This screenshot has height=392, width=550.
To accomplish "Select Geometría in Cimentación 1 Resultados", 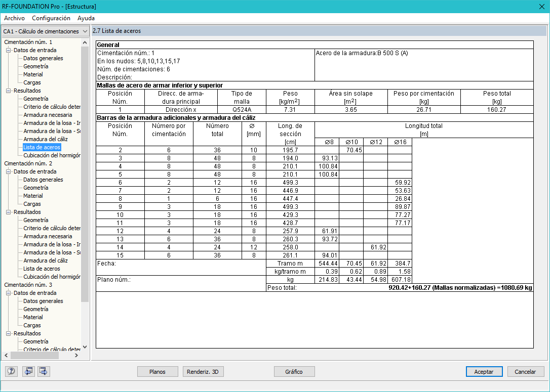I will click(x=36, y=99).
